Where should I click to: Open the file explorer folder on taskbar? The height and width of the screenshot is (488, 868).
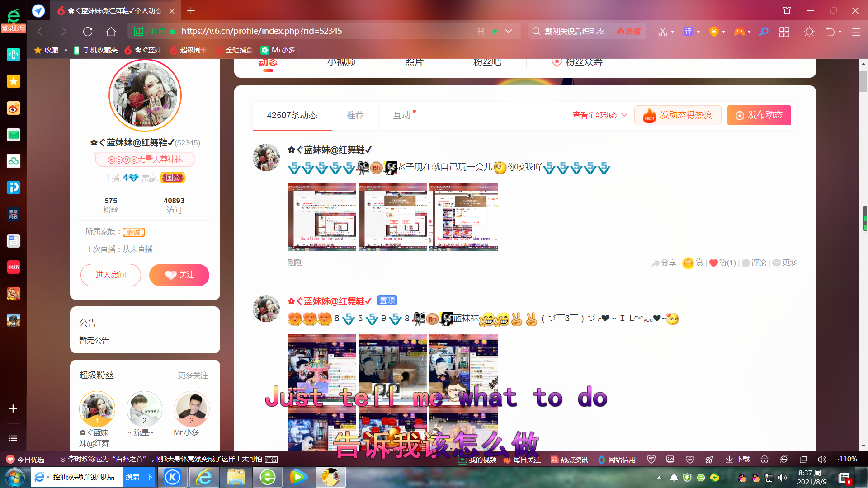(x=236, y=477)
